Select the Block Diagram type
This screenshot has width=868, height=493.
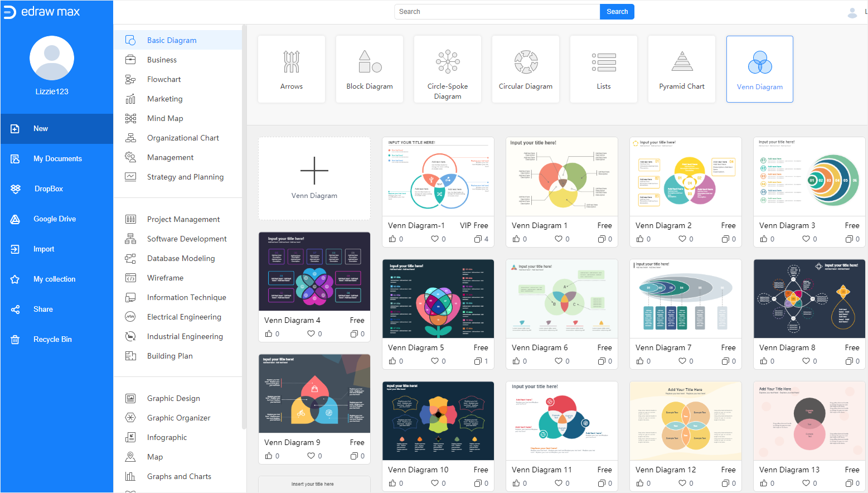369,69
